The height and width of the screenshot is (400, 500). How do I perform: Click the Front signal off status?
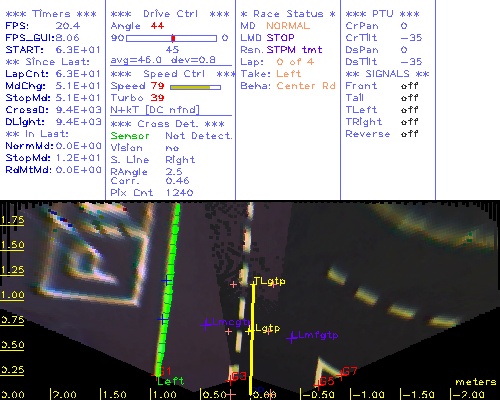[x=409, y=86]
